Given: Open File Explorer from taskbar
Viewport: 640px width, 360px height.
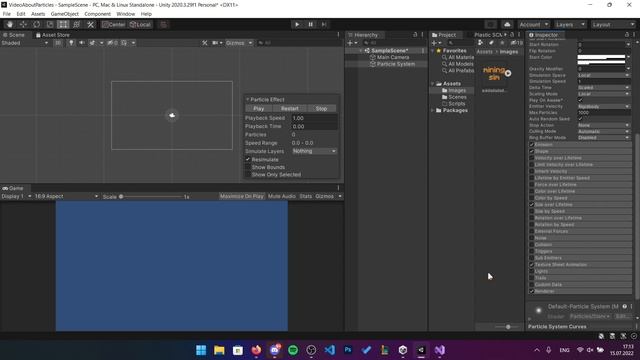Looking at the screenshot, I should pyautogui.click(x=219, y=350).
